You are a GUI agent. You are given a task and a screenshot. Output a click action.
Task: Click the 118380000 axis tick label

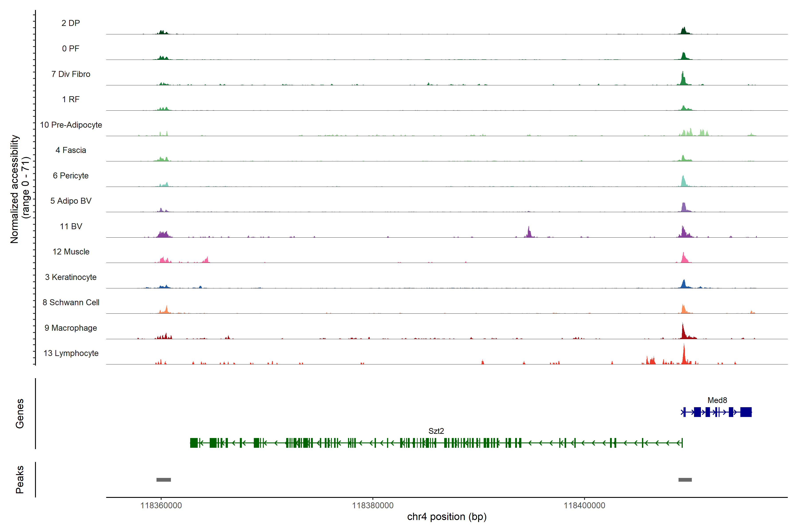point(373,506)
